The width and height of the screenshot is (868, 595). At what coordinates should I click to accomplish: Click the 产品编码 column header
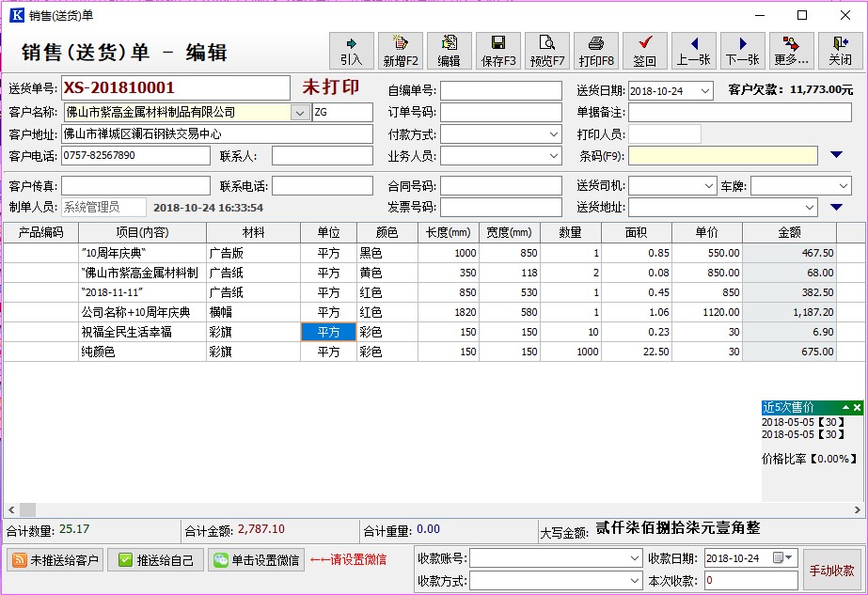pyautogui.click(x=41, y=232)
